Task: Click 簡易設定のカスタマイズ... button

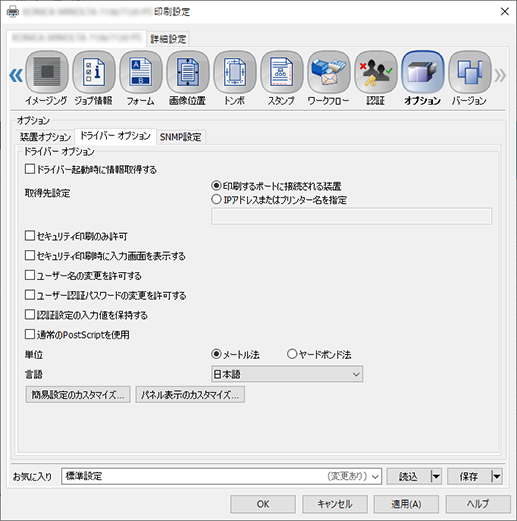Action: (x=78, y=395)
